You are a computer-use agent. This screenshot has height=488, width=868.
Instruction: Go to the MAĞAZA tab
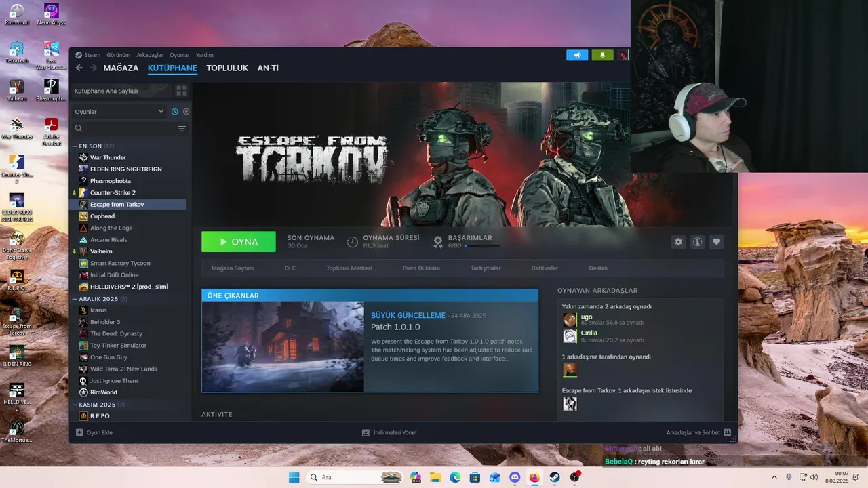pos(121,68)
